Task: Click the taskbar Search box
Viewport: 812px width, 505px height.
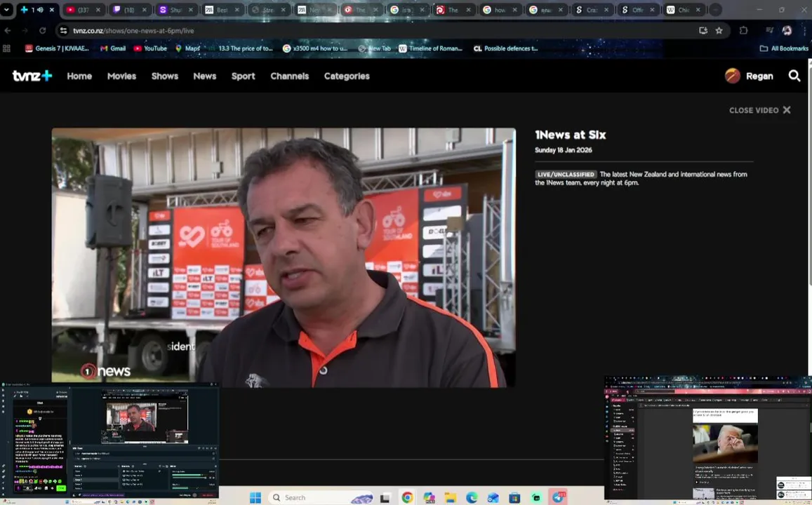Action: [x=320, y=498]
